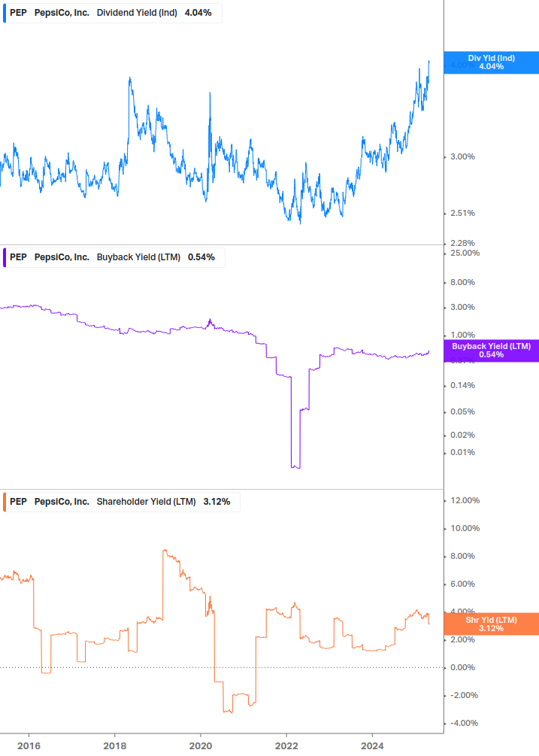Click the PEP ticker in the Shareholder Yield legend

coord(18,502)
